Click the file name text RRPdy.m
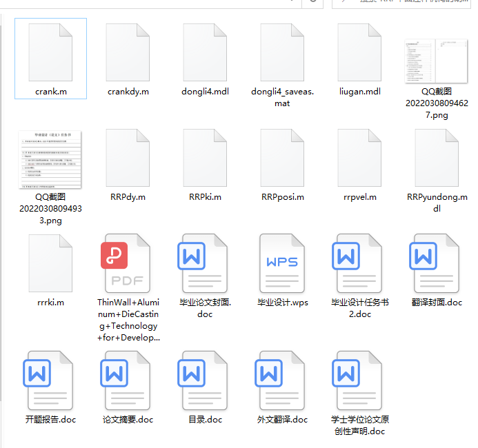The height and width of the screenshot is (448, 478). click(128, 196)
